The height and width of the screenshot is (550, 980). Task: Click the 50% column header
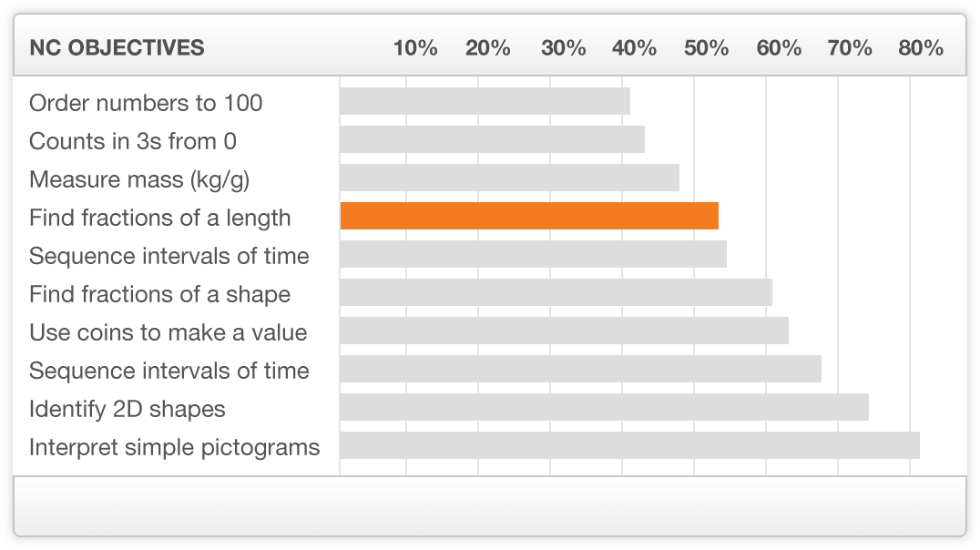point(707,48)
